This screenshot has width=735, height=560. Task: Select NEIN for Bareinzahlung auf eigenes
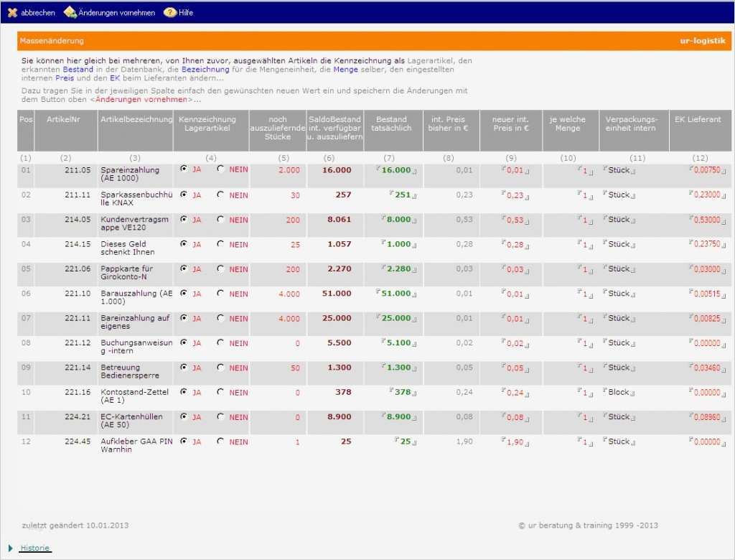pos(220,317)
